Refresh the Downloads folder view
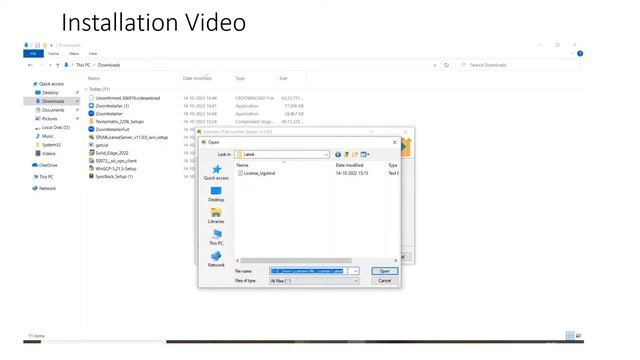The width and height of the screenshot is (640, 360). click(x=446, y=65)
